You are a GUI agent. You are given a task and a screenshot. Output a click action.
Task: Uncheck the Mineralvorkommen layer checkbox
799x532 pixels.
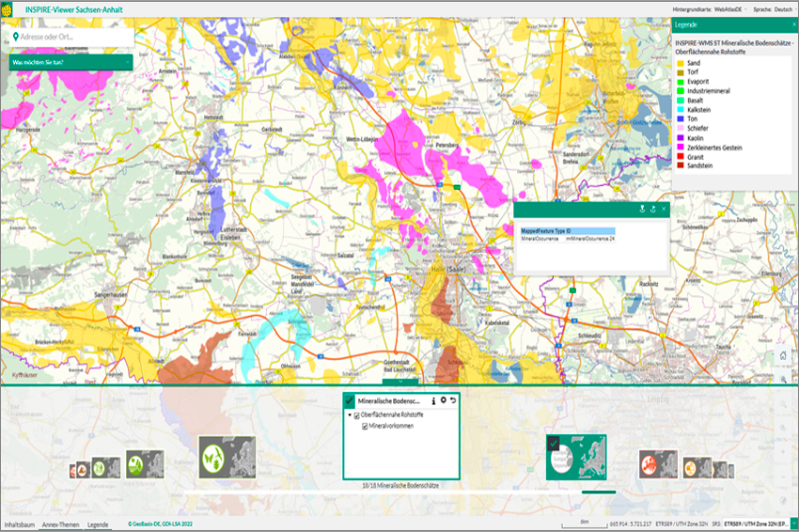[365, 426]
